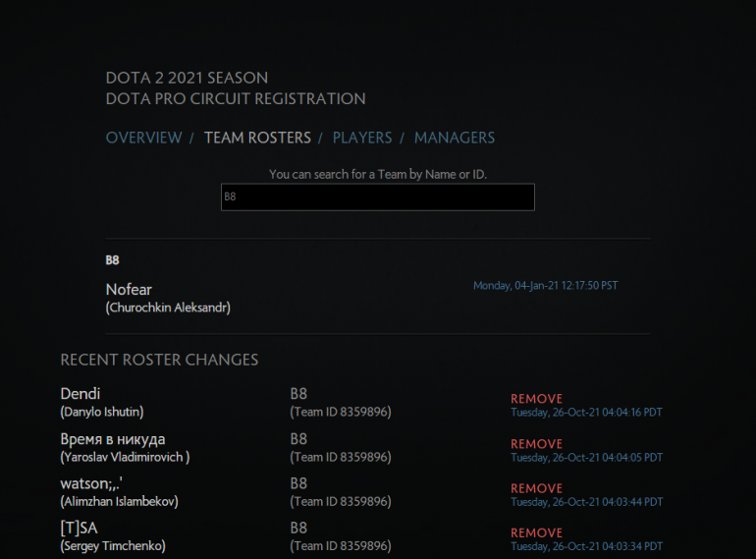Screen dimensions: 756x559
Task: Click the Churochkin Aleksandr real name
Action: coord(168,307)
